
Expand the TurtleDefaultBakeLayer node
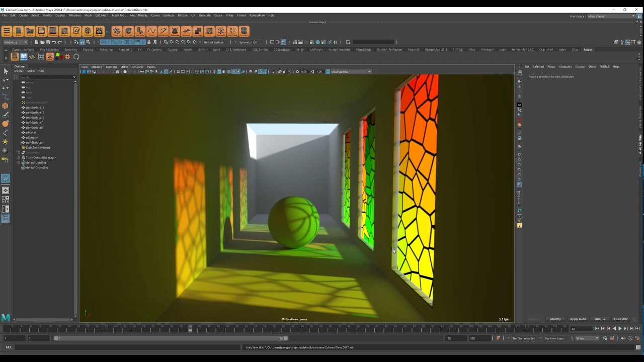19,157
